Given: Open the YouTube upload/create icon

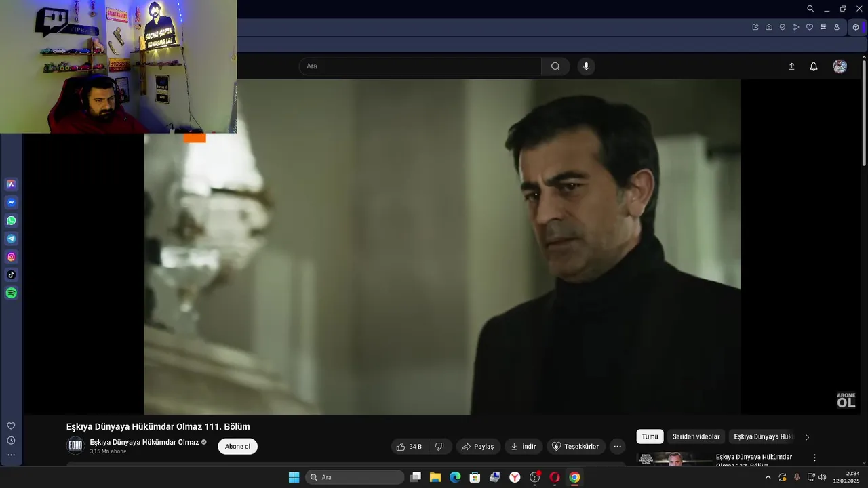Looking at the screenshot, I should [791, 66].
